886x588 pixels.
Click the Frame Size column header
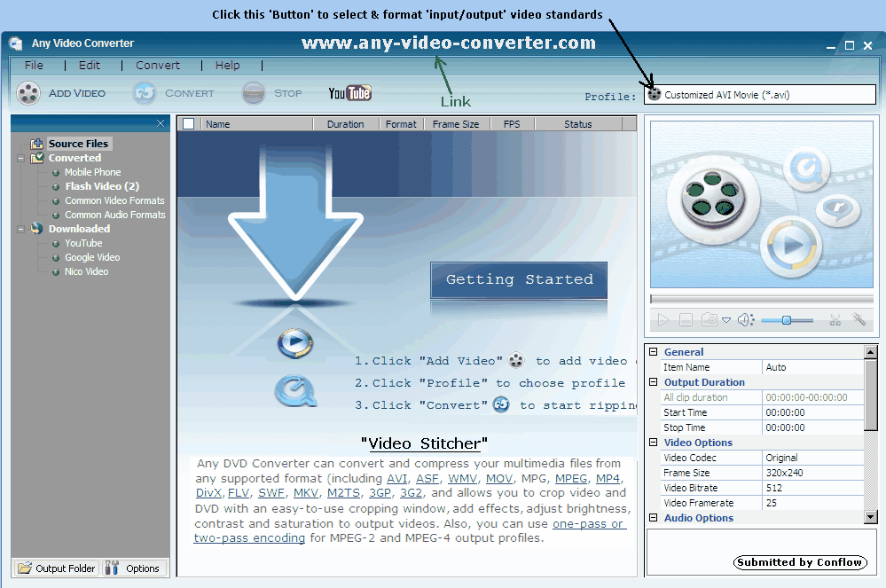456,123
